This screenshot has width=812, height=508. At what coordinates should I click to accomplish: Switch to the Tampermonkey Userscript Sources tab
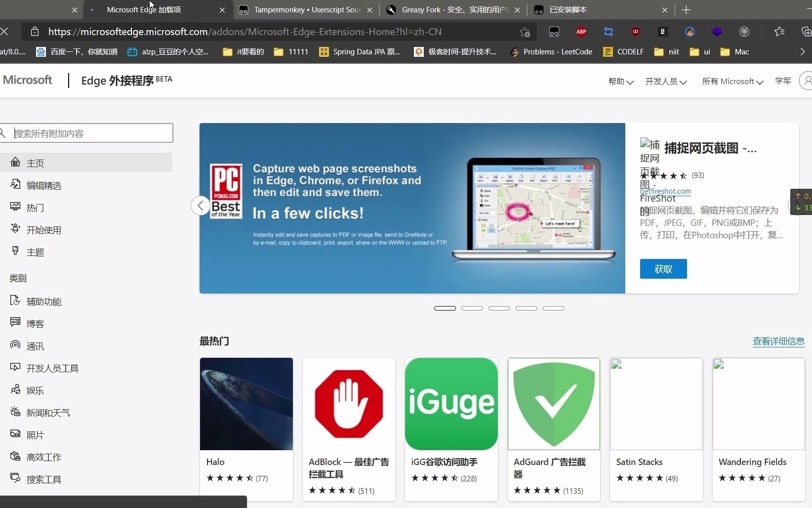tap(305, 10)
